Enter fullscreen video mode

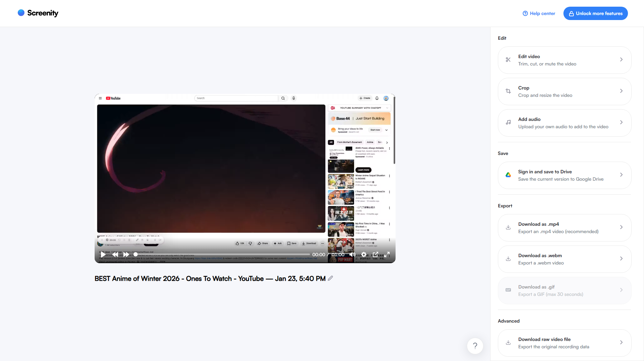(x=387, y=254)
